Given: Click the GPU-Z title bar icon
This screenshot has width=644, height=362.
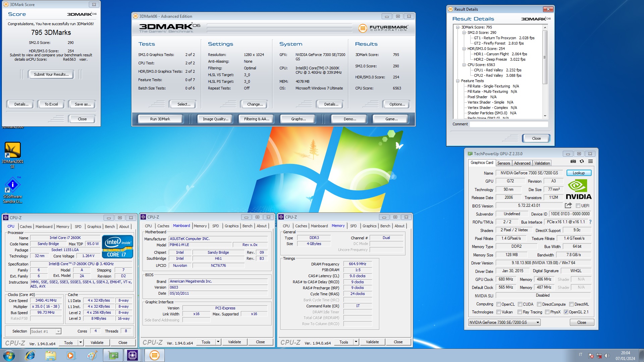Looking at the screenshot, I should (x=470, y=154).
